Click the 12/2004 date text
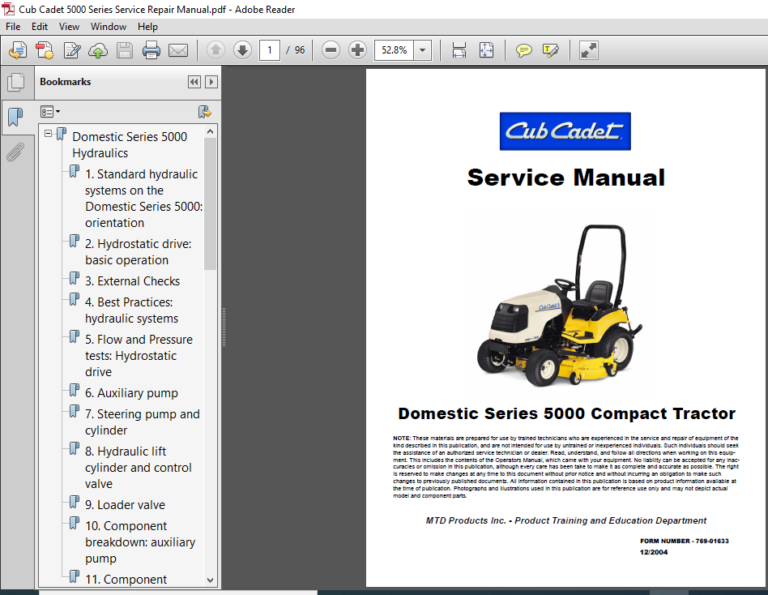 point(653,552)
